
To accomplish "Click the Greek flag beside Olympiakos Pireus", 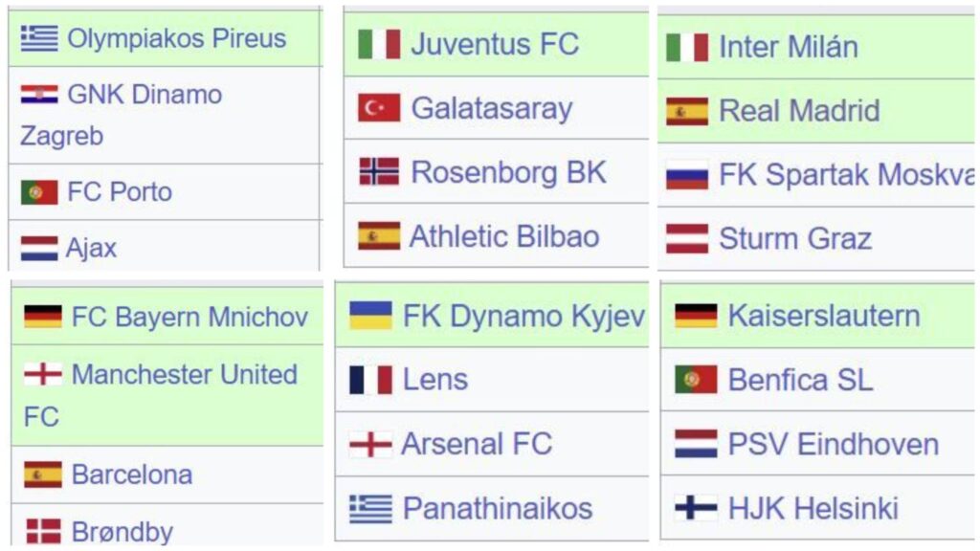I will (x=39, y=38).
